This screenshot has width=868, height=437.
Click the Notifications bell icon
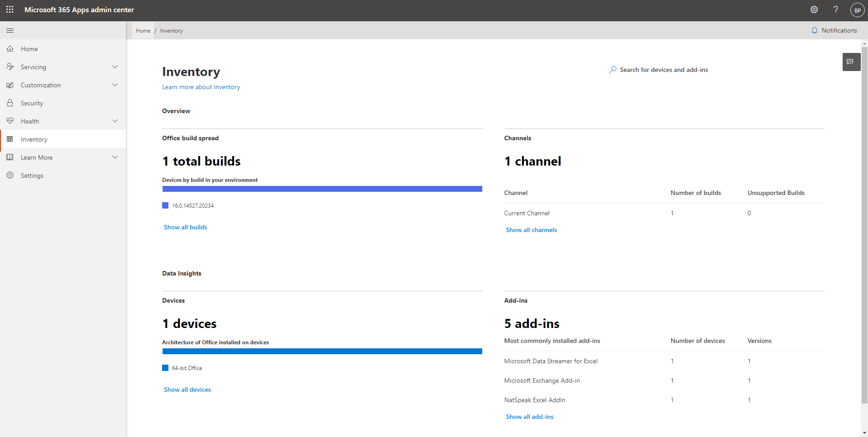(x=815, y=30)
